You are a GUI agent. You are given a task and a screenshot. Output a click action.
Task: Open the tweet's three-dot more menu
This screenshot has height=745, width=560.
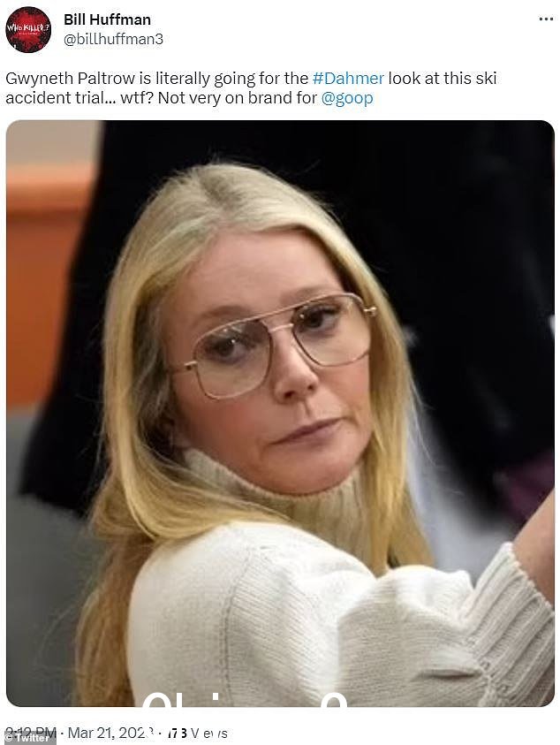point(546,19)
